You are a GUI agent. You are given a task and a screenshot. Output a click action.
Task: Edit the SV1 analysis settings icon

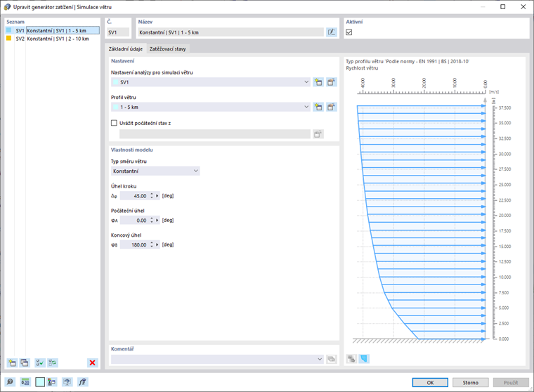pyautogui.click(x=331, y=82)
